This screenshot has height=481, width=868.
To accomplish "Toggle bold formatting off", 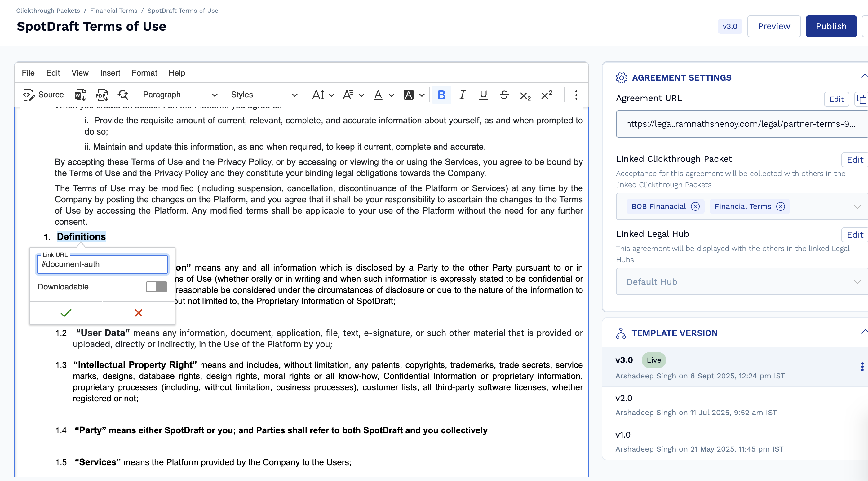I will point(441,95).
